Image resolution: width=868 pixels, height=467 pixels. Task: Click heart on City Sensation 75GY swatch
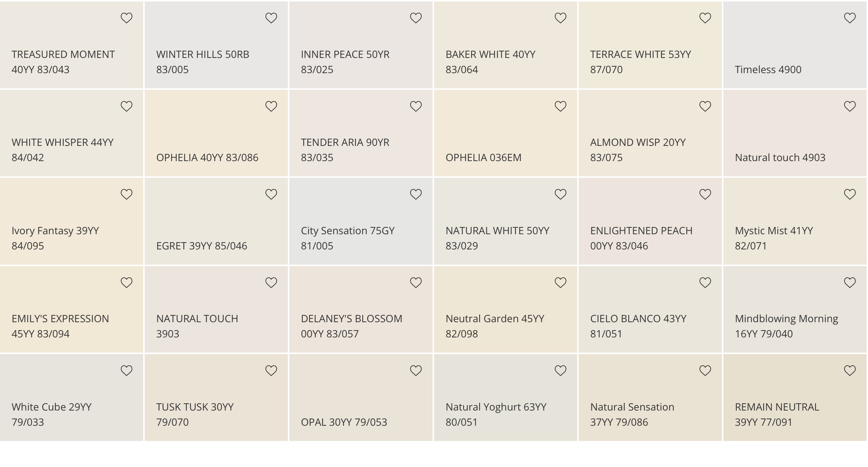(x=416, y=194)
